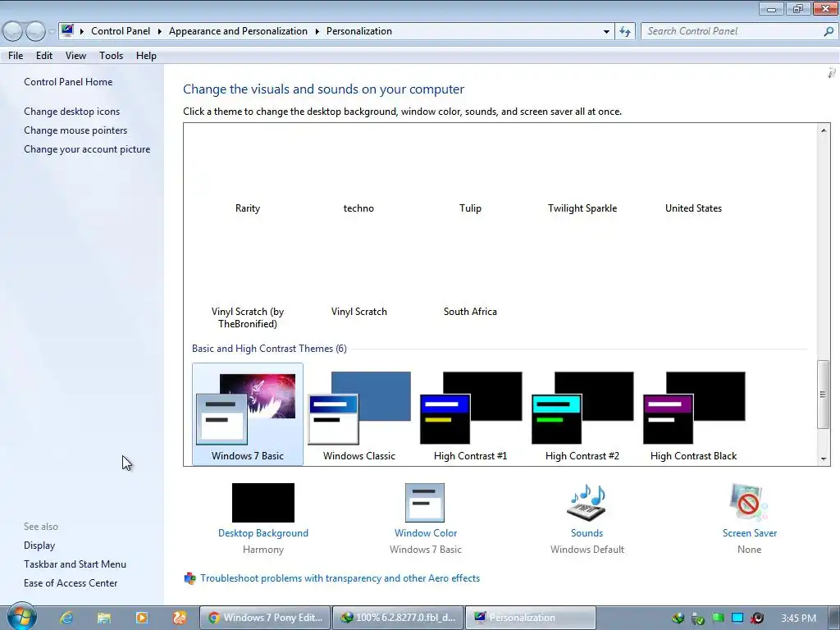Click the taskbar clock showing 3:45 PM
The image size is (840, 630).
tap(798, 619)
